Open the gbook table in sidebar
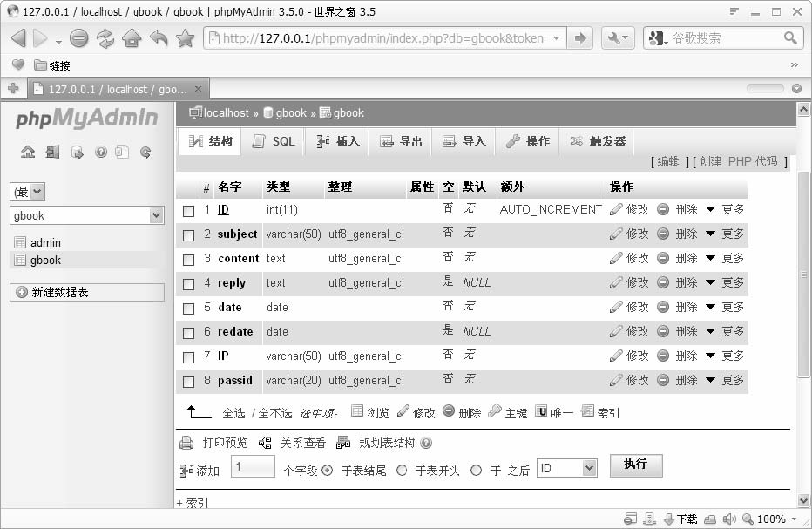 [x=45, y=260]
